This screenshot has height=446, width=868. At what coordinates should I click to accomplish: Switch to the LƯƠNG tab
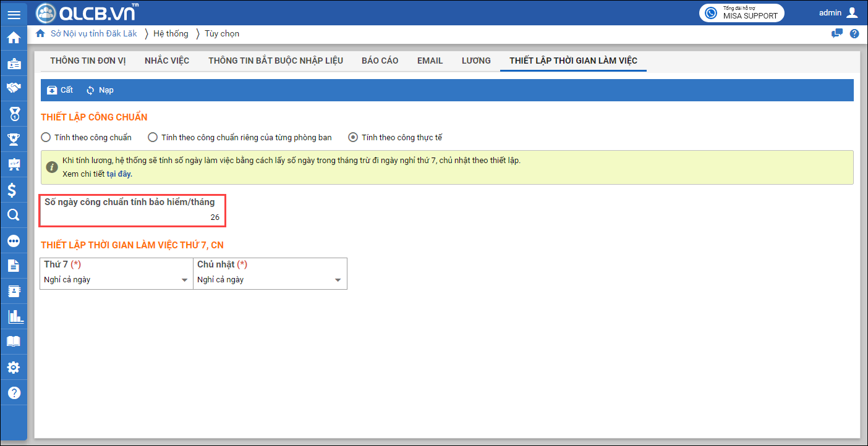476,61
